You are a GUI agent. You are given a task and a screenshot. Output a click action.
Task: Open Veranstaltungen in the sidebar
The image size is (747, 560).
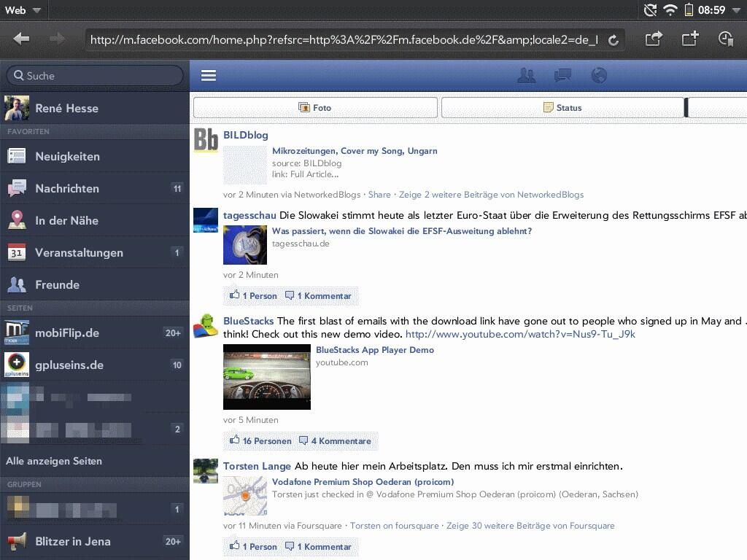point(95,253)
